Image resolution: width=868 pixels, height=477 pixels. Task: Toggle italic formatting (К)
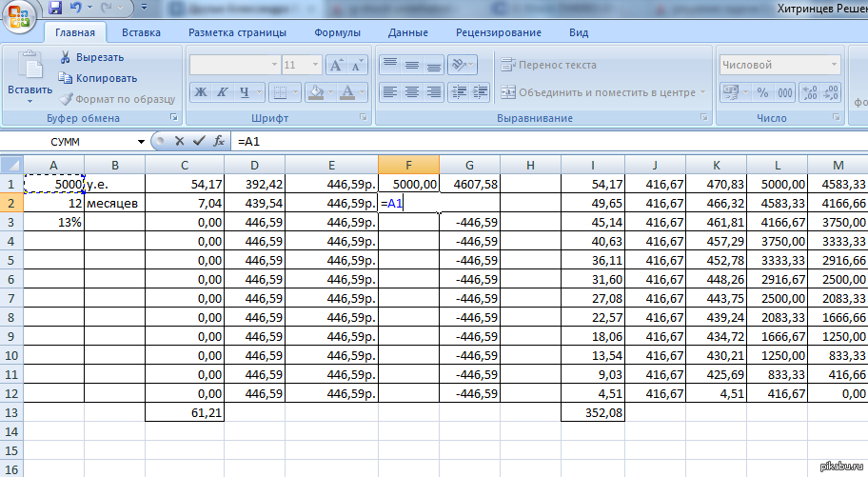tap(223, 92)
